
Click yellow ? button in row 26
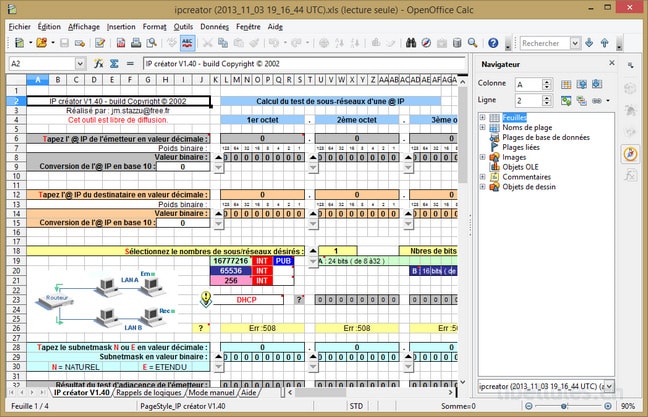click(x=200, y=328)
